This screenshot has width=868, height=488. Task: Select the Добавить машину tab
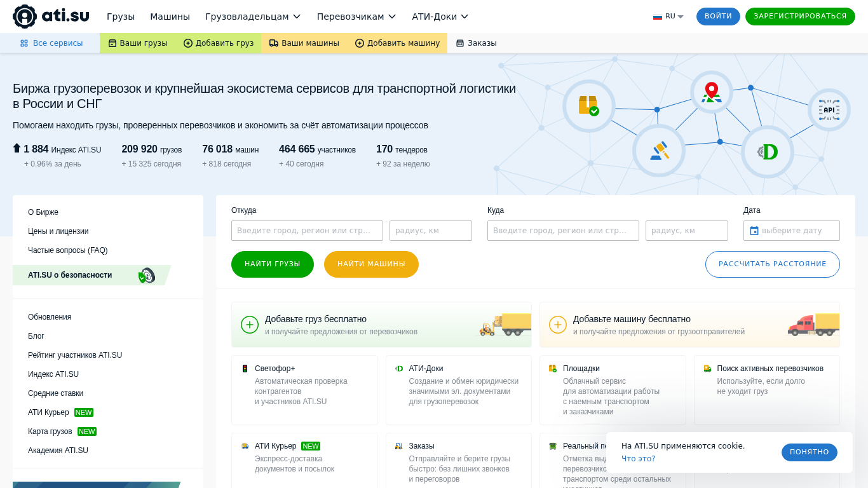tap(397, 43)
